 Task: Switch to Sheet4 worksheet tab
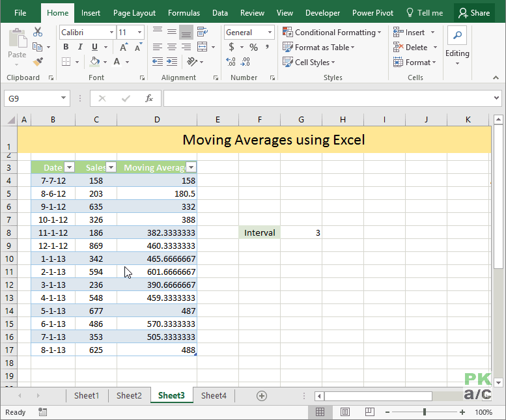tap(214, 395)
